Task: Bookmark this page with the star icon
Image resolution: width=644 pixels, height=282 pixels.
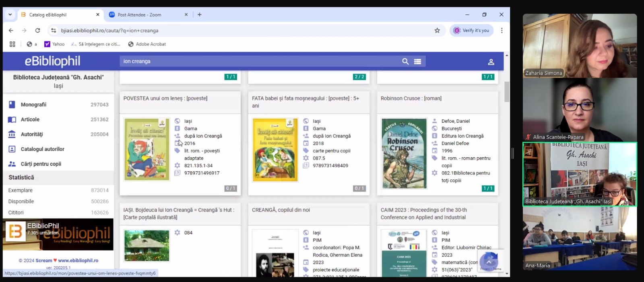Action: pyautogui.click(x=437, y=31)
